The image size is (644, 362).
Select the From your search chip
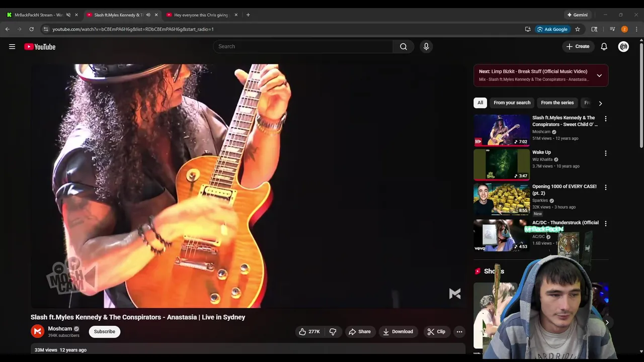pos(512,103)
